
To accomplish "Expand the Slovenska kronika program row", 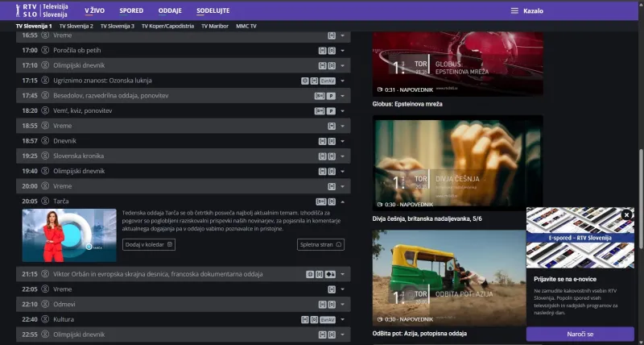I will 343,156.
